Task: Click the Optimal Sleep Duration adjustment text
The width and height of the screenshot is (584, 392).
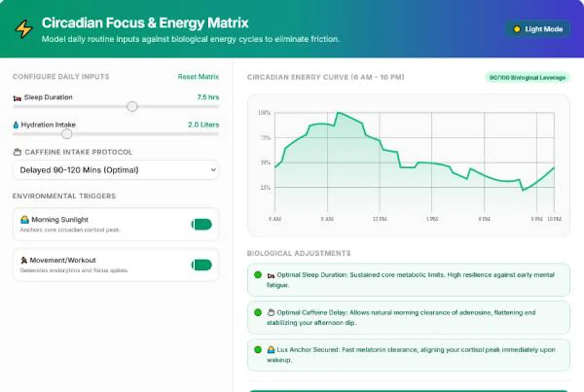Action: pyautogui.click(x=411, y=280)
